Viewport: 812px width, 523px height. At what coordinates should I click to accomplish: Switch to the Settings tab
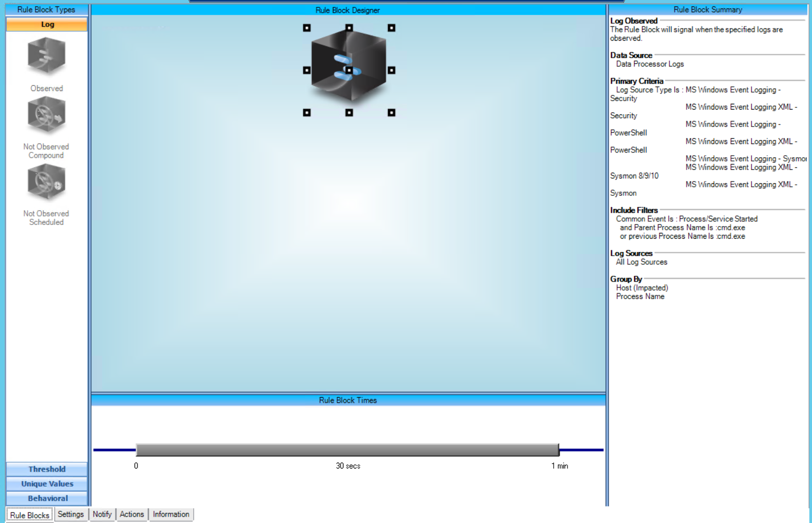click(x=70, y=514)
